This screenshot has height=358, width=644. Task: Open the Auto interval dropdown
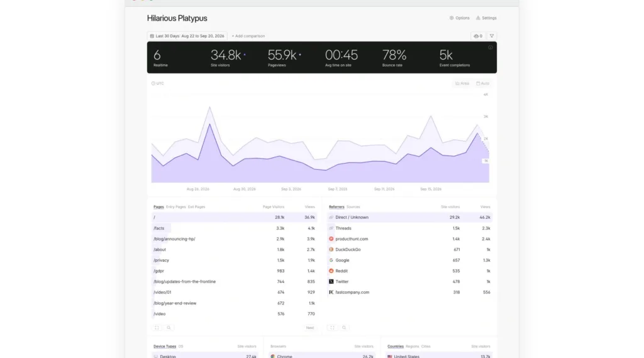[482, 84]
